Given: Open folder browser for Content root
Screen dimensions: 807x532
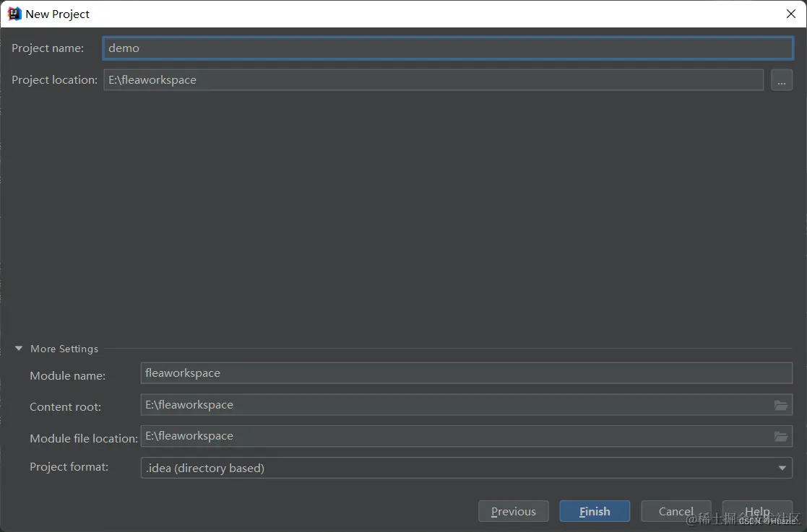Looking at the screenshot, I should click(781, 406).
